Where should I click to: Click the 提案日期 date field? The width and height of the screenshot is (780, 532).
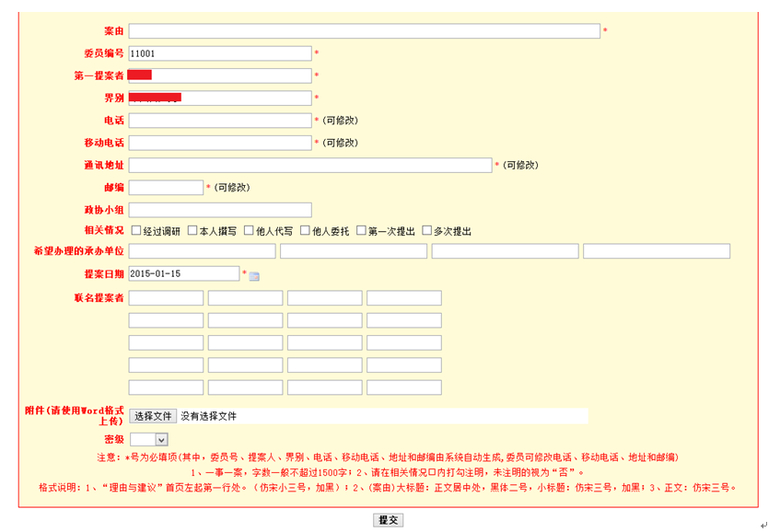point(184,273)
